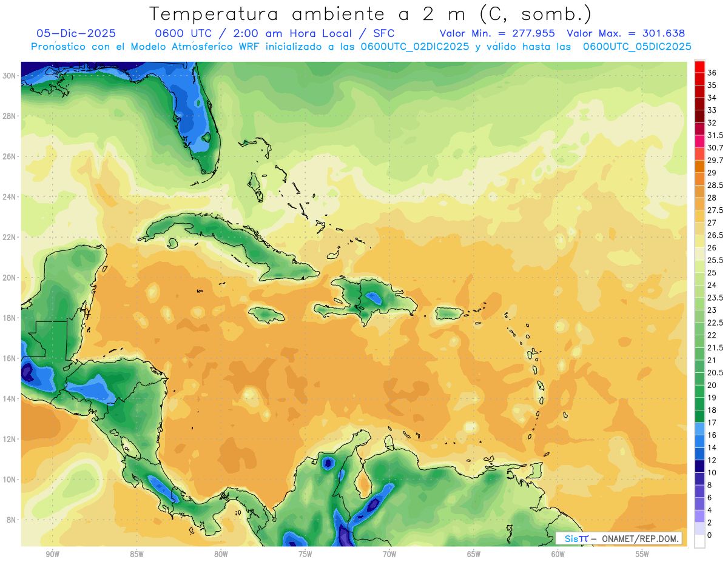Screen dimensions: 728x562
Task: Click the "20N" latitude label
Action: 9,278
